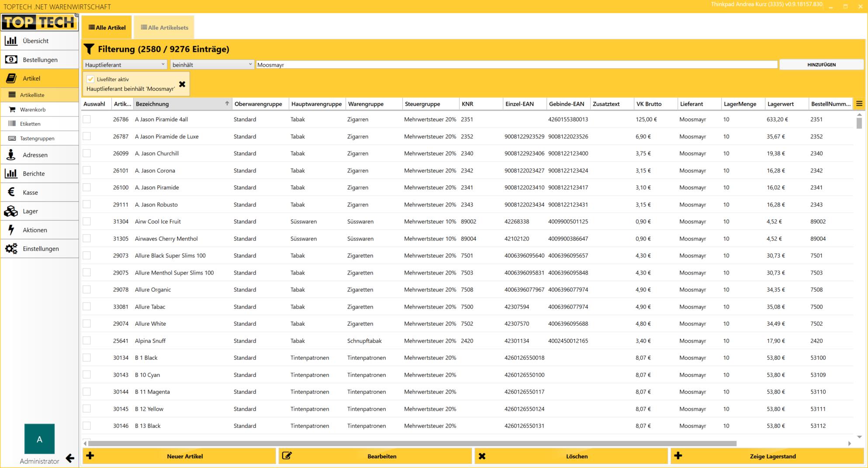868x468 pixels.
Task: Select checkbox for A Jason Piramide 4all
Action: 87,119
